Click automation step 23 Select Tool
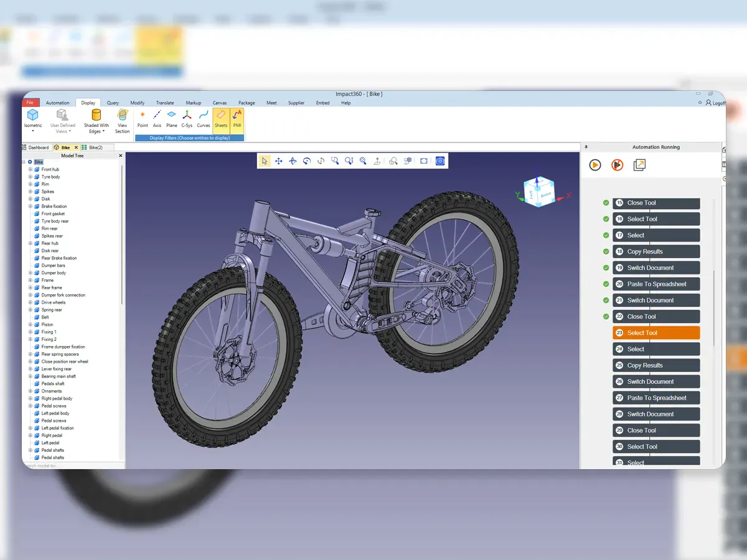747x560 pixels. (656, 333)
